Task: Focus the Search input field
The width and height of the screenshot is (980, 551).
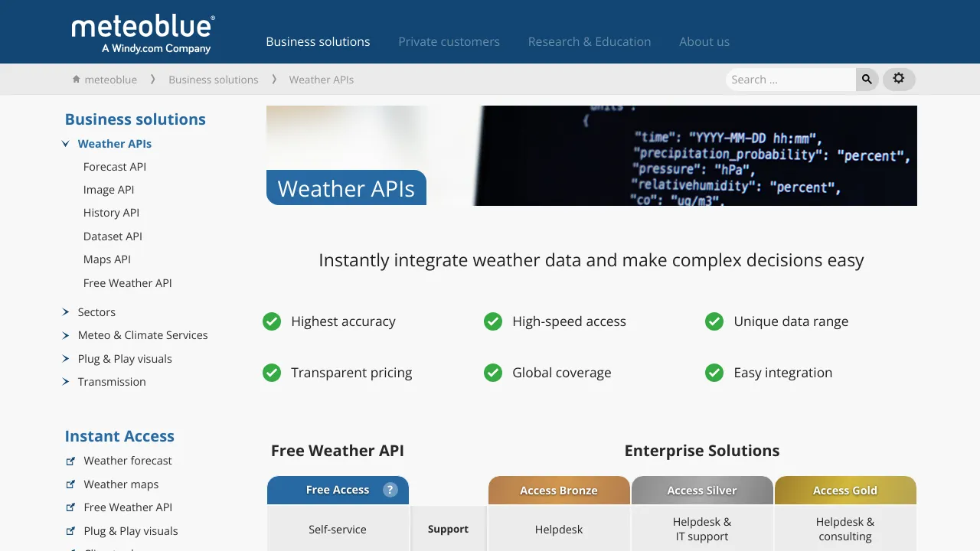Action: point(790,80)
